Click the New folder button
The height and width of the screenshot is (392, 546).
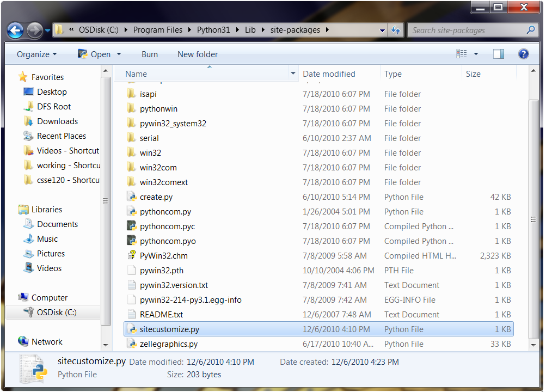(198, 54)
